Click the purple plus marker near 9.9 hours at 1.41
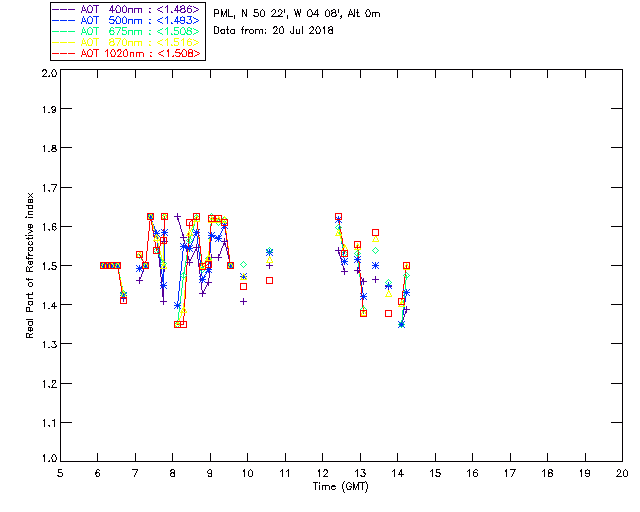Screen dimensions: 640x512 tap(243, 302)
